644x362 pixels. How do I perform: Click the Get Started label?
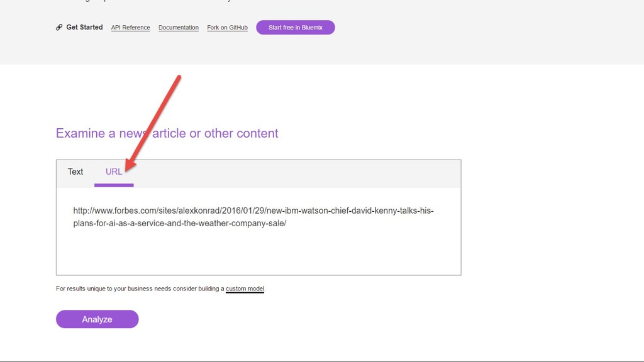coord(85,27)
